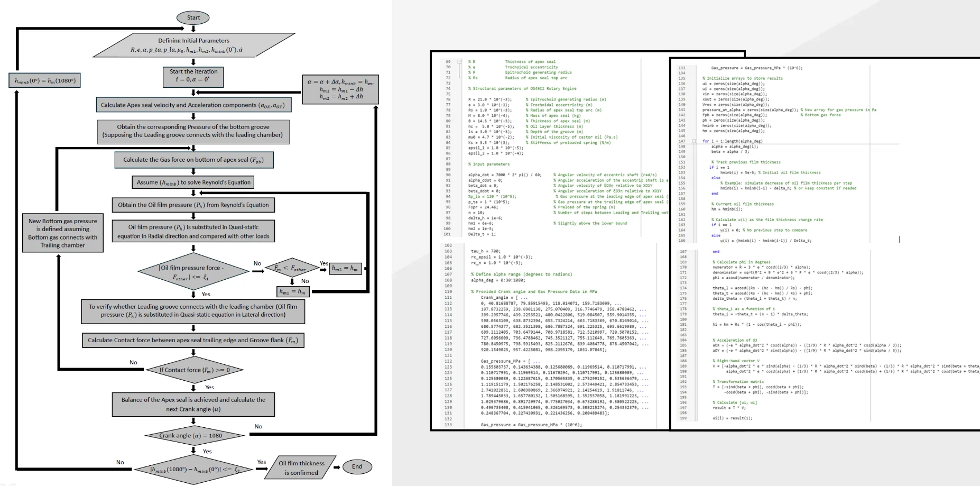Select 'Calculate Contact force between apex seal' box
The width and height of the screenshot is (980, 486).
click(x=193, y=340)
